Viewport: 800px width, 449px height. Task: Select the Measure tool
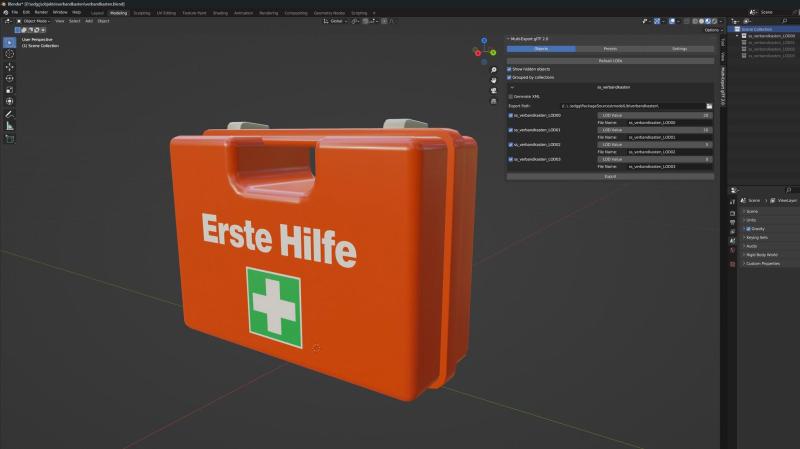pos(10,126)
